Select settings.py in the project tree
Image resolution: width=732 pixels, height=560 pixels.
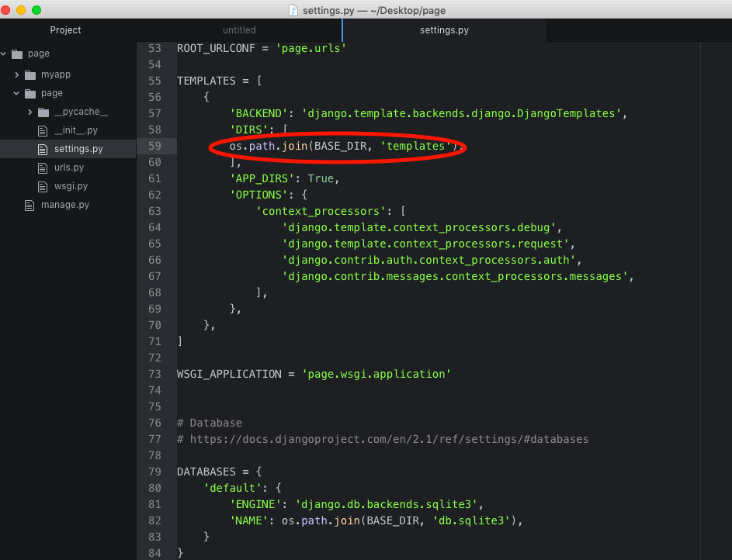coord(78,149)
